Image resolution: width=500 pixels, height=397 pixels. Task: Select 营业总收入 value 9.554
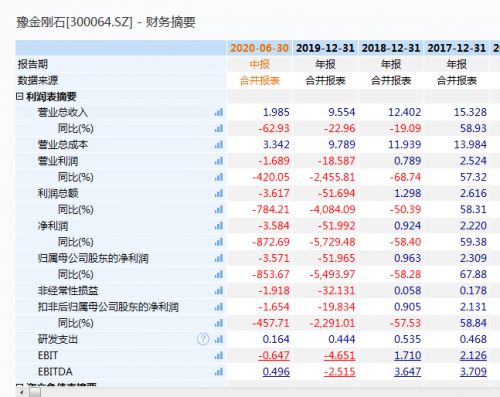342,112
